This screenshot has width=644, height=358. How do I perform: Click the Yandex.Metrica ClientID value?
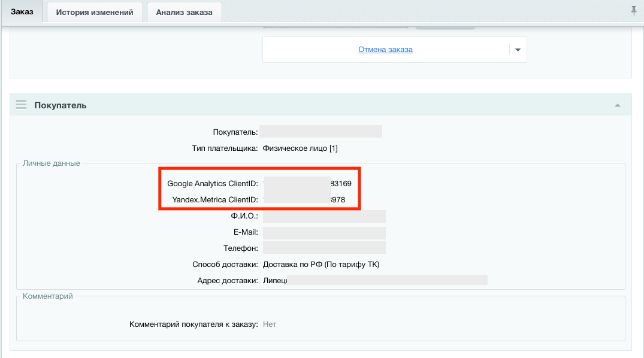304,200
